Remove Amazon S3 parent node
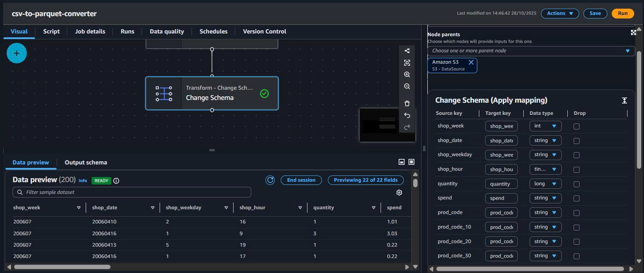This screenshot has height=273, width=644. (x=471, y=62)
